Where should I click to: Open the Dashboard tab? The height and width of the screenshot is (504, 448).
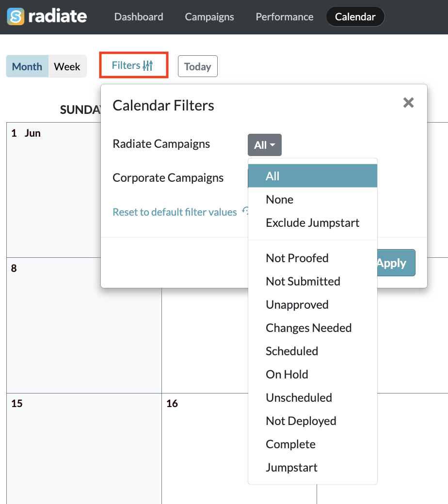[x=139, y=16]
